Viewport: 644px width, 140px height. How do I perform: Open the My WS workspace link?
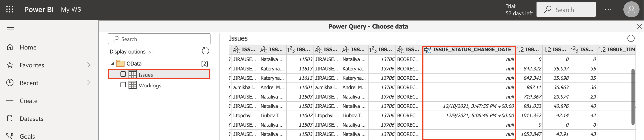click(71, 9)
